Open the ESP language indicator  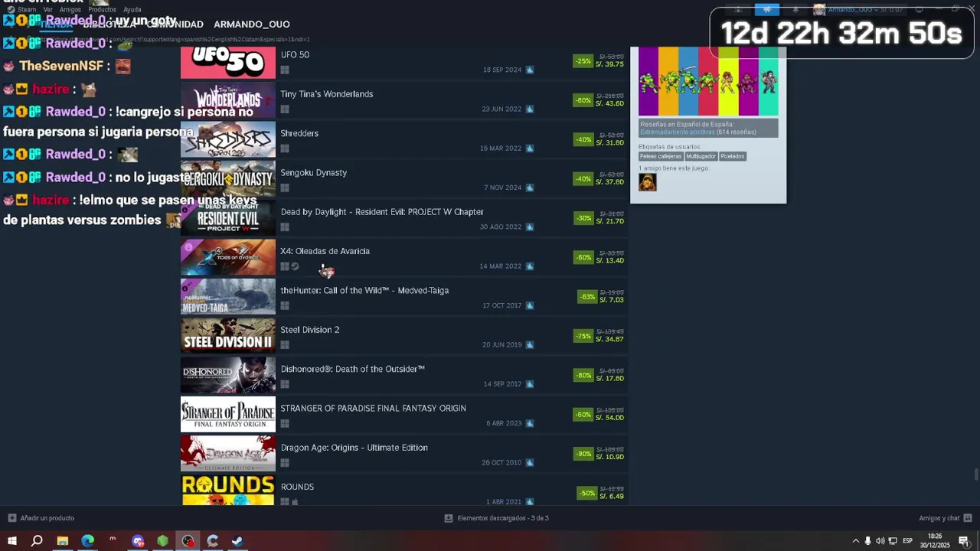click(x=907, y=541)
